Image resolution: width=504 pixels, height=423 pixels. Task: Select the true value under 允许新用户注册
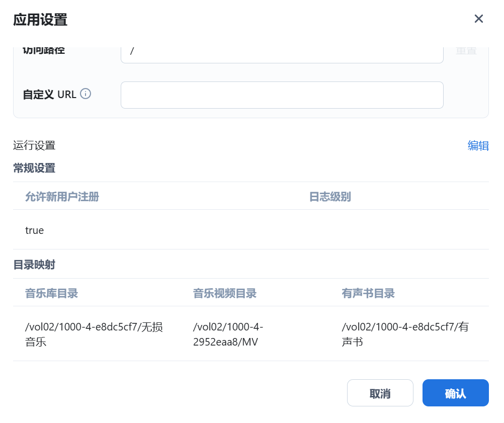click(35, 230)
